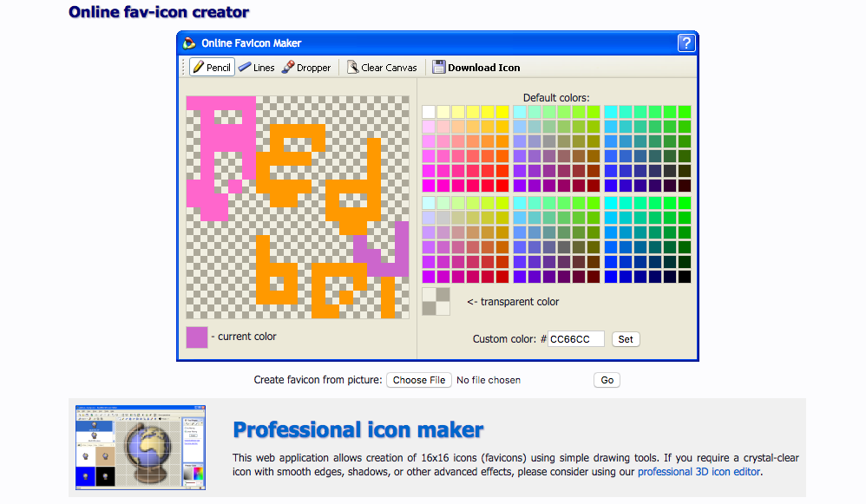This screenshot has height=504, width=866.
Task: Pick the Dropper tool
Action: pyautogui.click(x=306, y=68)
